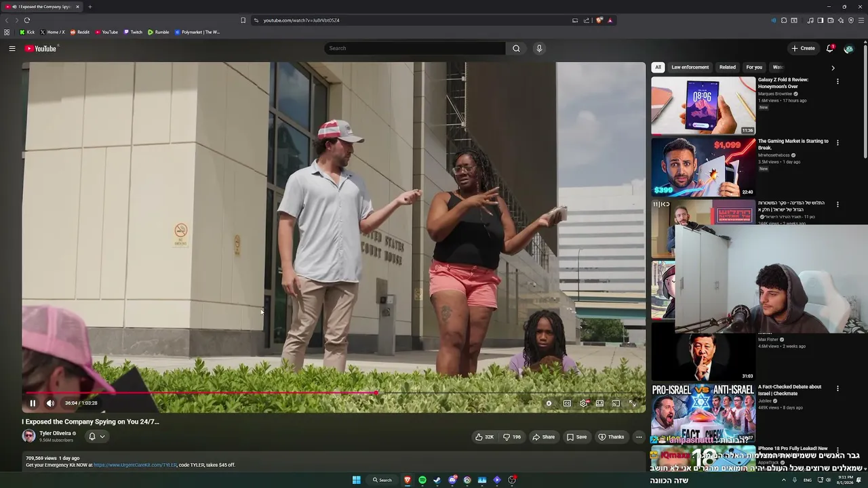Screen dimensions: 868x488
Task: Open options for the Fact-Checked Debate video
Action: coord(837,388)
